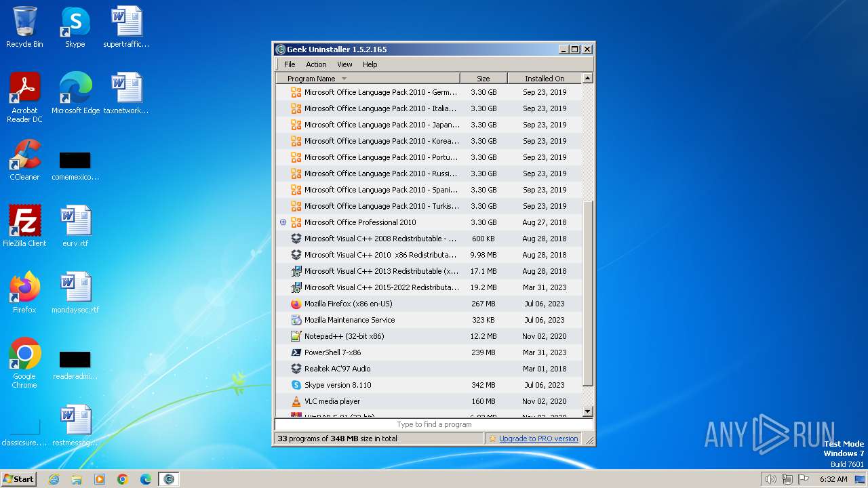Select Microsoft Visual C++ 2015-2022 Redistributable row
This screenshot has width=868, height=488.
pyautogui.click(x=429, y=287)
